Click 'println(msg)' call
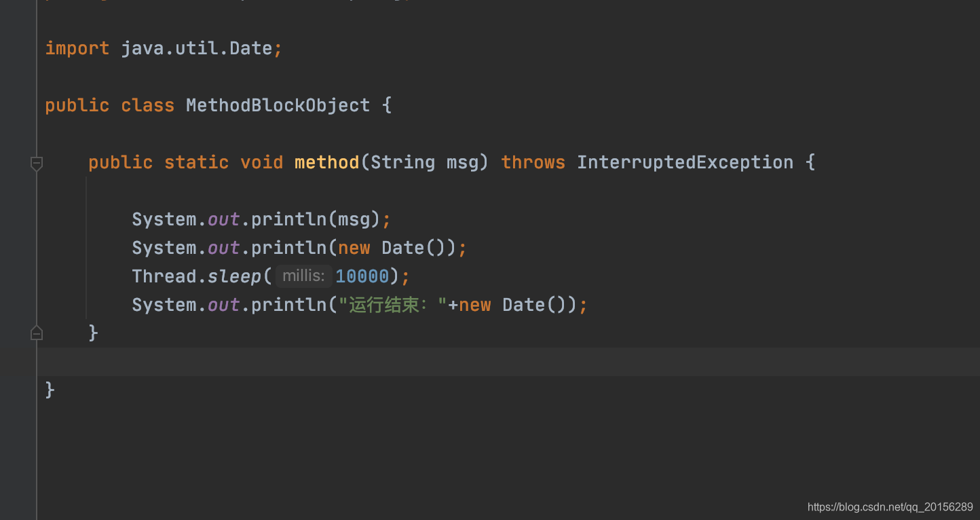The height and width of the screenshot is (520, 980). click(x=316, y=219)
